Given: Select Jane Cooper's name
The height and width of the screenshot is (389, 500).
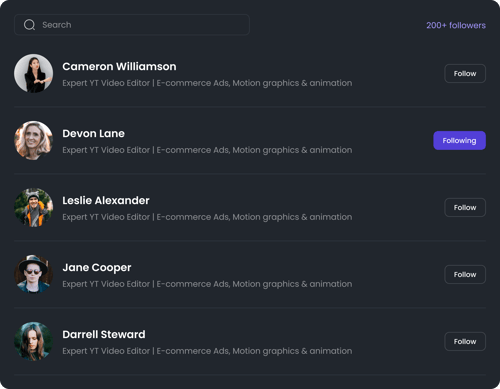Looking at the screenshot, I should coord(97,268).
